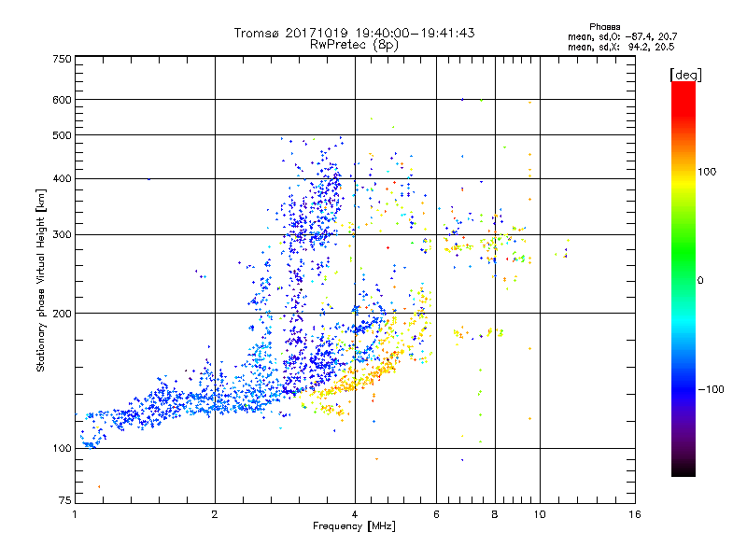Click the y-axis tick label '100'
This screenshot has height=560, width=747.
click(62, 449)
